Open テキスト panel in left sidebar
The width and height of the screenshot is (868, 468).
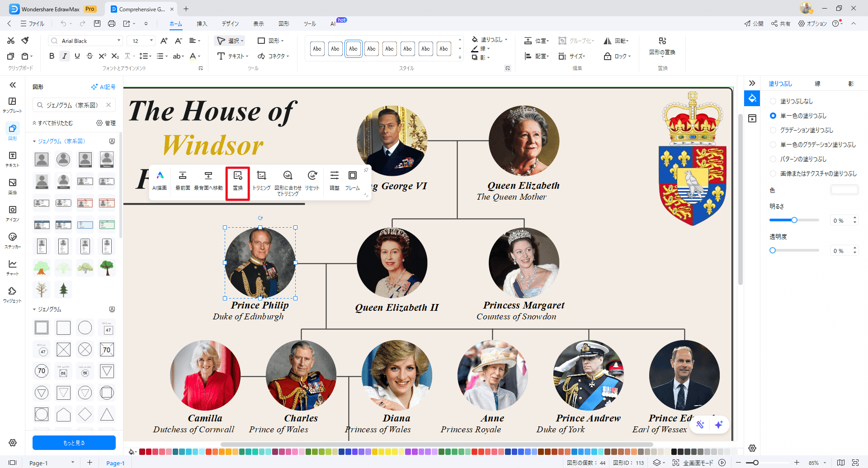[x=13, y=159]
